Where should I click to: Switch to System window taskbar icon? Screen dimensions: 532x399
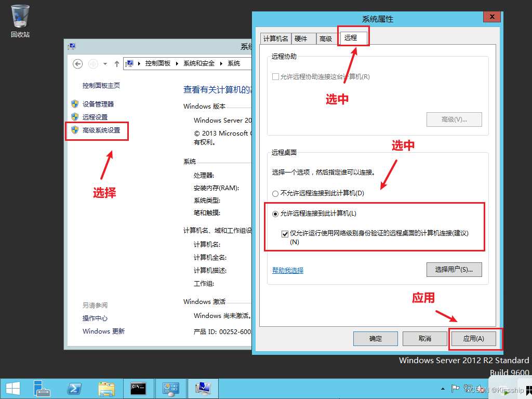click(203, 389)
